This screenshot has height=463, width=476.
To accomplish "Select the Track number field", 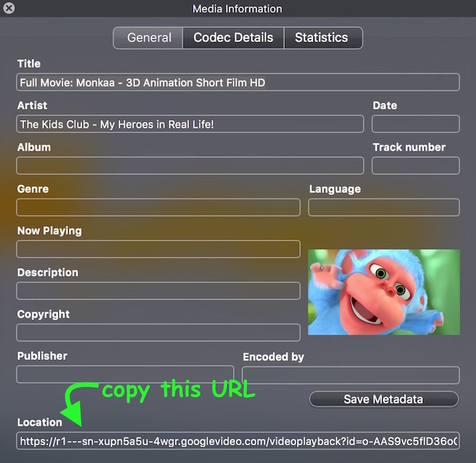I will pyautogui.click(x=416, y=166).
